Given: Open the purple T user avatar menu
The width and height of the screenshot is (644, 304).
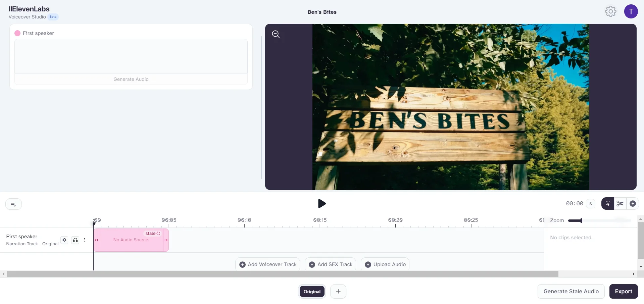Looking at the screenshot, I should pyautogui.click(x=631, y=11).
